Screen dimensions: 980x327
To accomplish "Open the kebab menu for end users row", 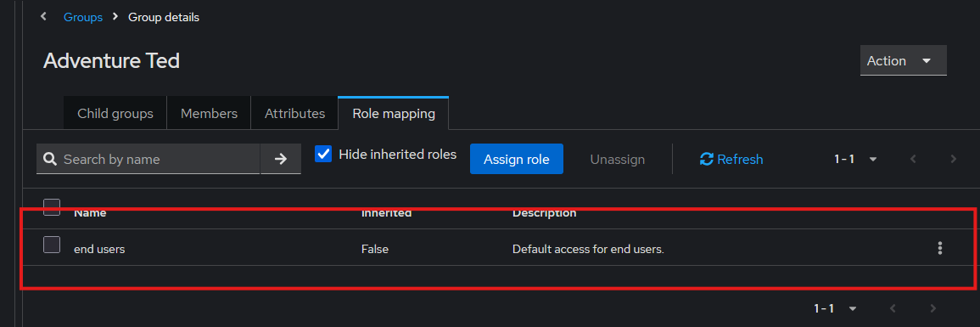I will 939,248.
